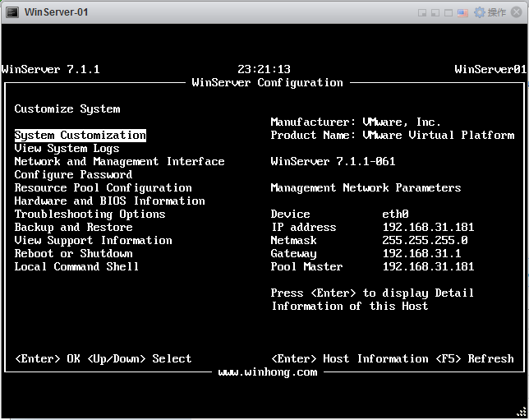Click Press <Enter> to display Detail text
This screenshot has height=420, width=529.
pyautogui.click(x=372, y=293)
